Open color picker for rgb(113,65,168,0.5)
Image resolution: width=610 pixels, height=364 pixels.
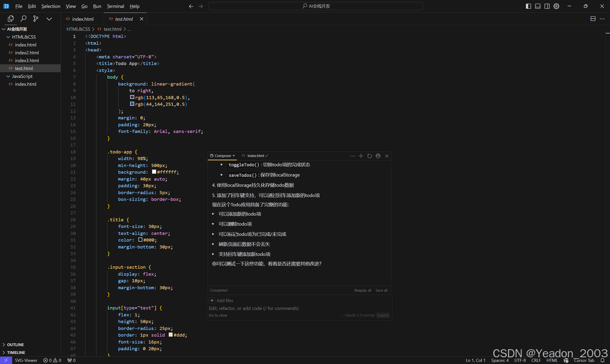(132, 97)
